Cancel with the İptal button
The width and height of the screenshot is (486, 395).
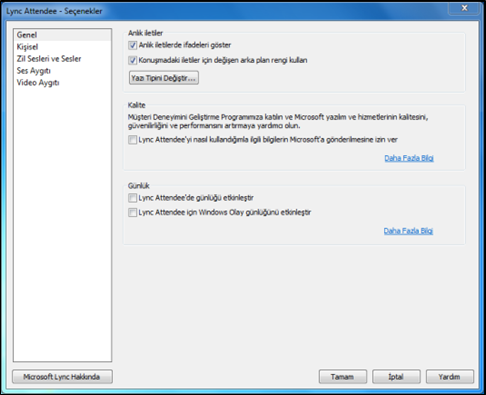click(x=396, y=377)
